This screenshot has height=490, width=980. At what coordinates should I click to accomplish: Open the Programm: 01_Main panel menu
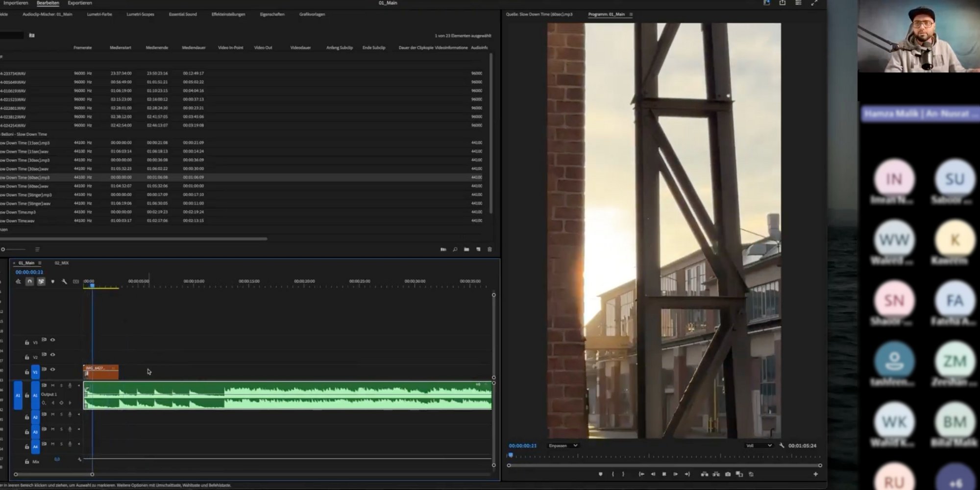[631, 15]
